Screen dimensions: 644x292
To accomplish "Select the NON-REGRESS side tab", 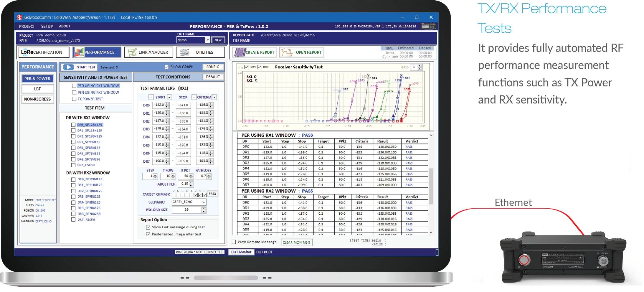I will pos(37,99).
